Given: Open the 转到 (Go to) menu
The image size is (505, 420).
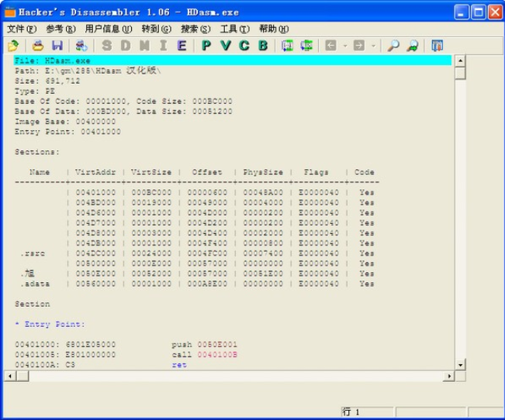Looking at the screenshot, I should pos(155,29).
